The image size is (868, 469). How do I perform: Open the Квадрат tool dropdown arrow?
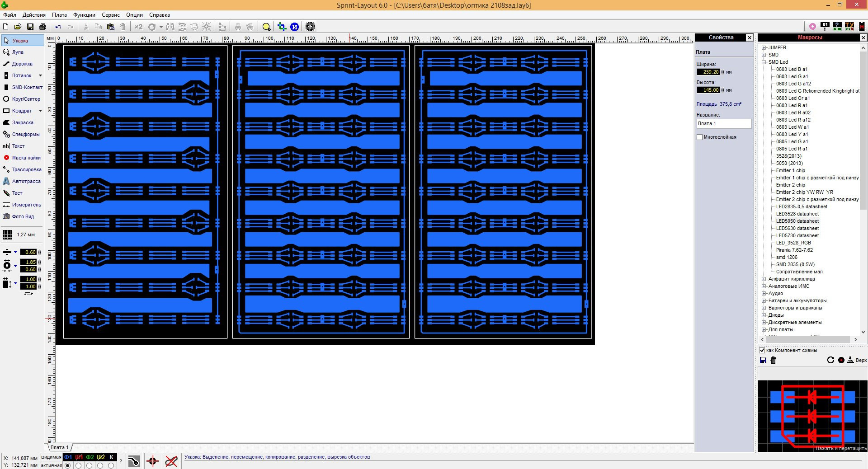(x=40, y=111)
